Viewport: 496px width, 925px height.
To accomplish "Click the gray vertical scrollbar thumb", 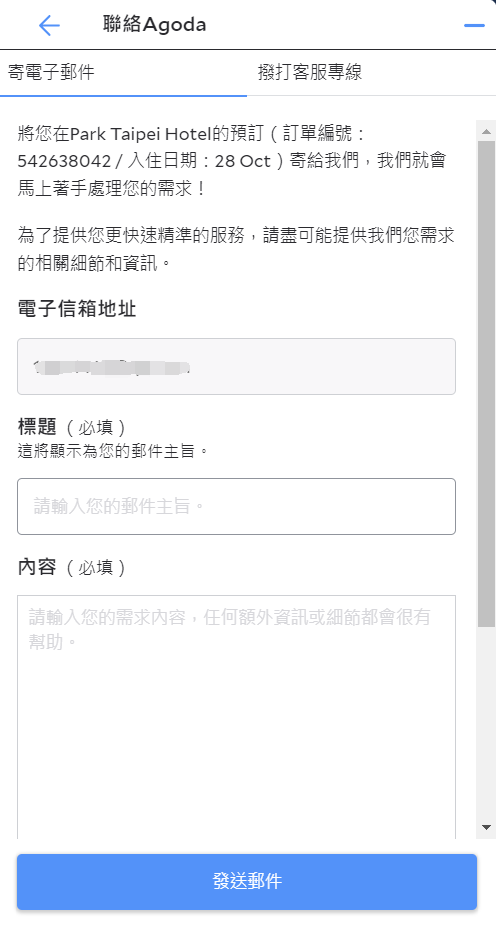I will point(487,383).
